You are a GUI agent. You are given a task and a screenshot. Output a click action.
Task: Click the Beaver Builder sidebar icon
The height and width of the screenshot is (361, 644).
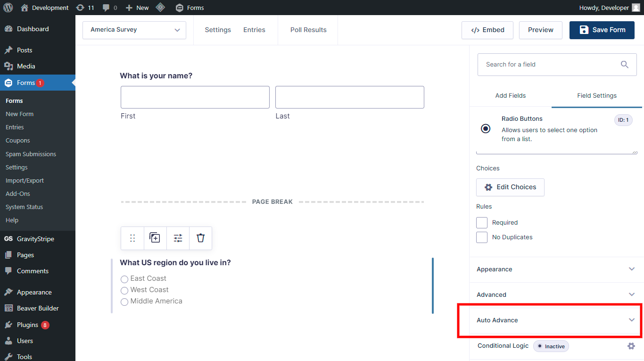tap(8, 308)
